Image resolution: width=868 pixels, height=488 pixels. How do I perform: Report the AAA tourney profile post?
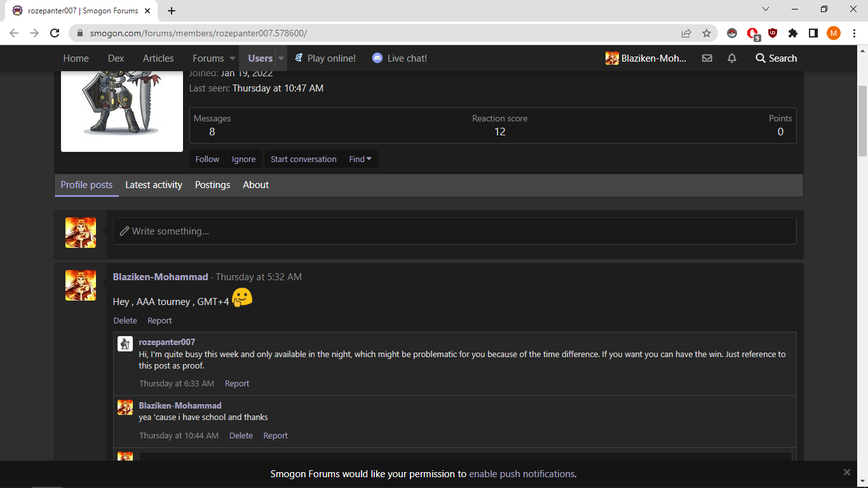[x=159, y=321]
